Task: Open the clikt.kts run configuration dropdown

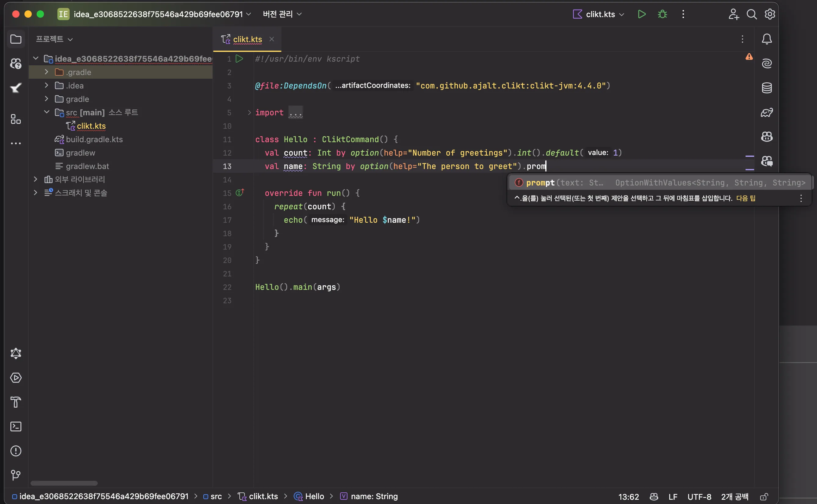Action: pyautogui.click(x=599, y=14)
